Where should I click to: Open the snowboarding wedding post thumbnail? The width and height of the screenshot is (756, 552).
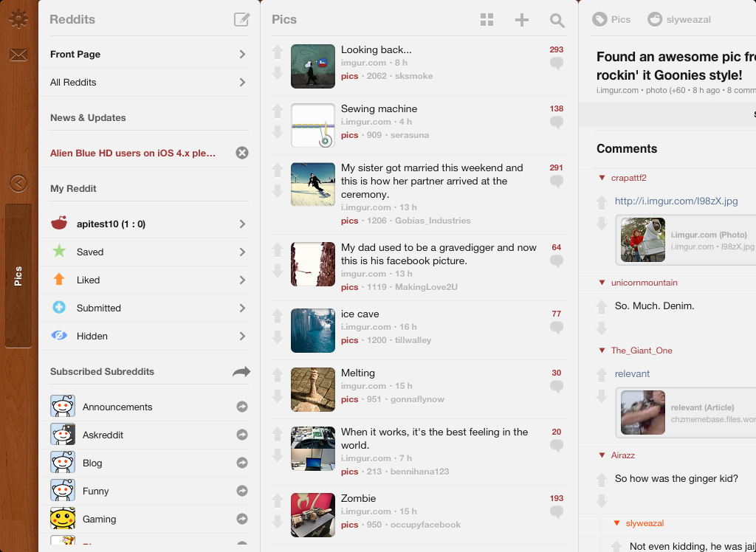(x=313, y=184)
